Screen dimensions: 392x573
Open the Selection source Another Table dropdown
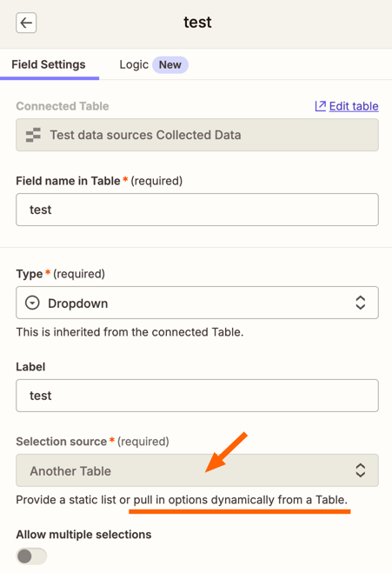(197, 470)
